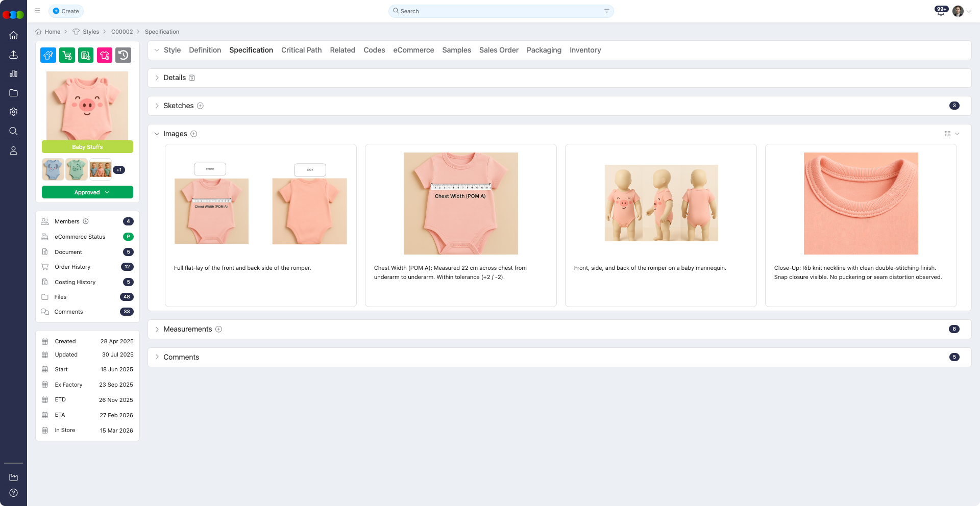Screen dimensions: 980x506
Task: Toggle the Images grid view layout
Action: (x=947, y=134)
